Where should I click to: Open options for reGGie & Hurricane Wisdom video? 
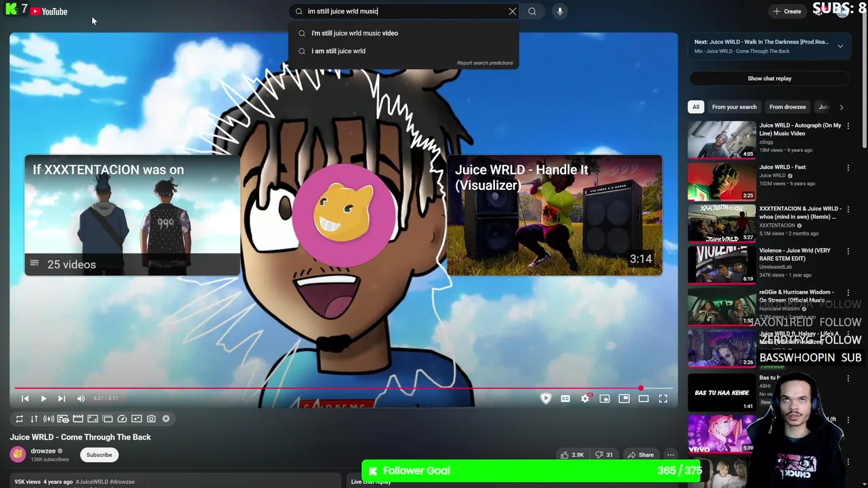(848, 293)
